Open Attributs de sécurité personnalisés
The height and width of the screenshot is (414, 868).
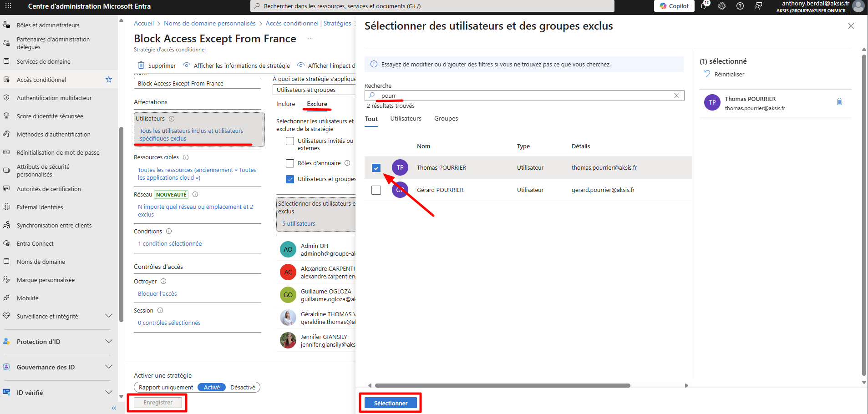click(x=43, y=171)
